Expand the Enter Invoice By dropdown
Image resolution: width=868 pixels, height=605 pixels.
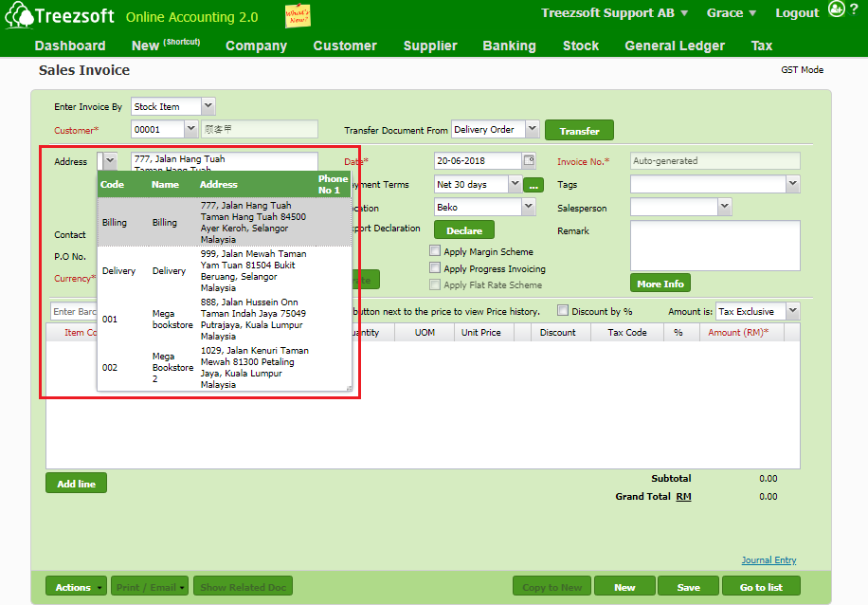pos(208,106)
